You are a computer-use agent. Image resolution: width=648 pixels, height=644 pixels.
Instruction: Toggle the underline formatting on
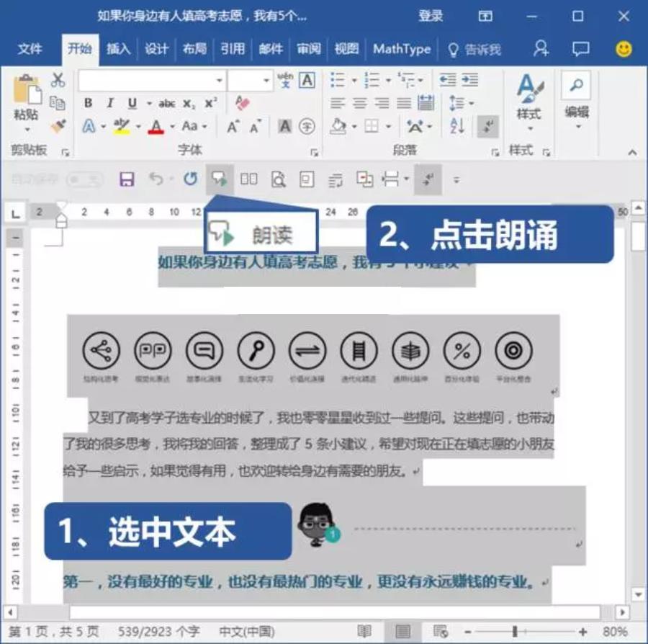[x=132, y=102]
